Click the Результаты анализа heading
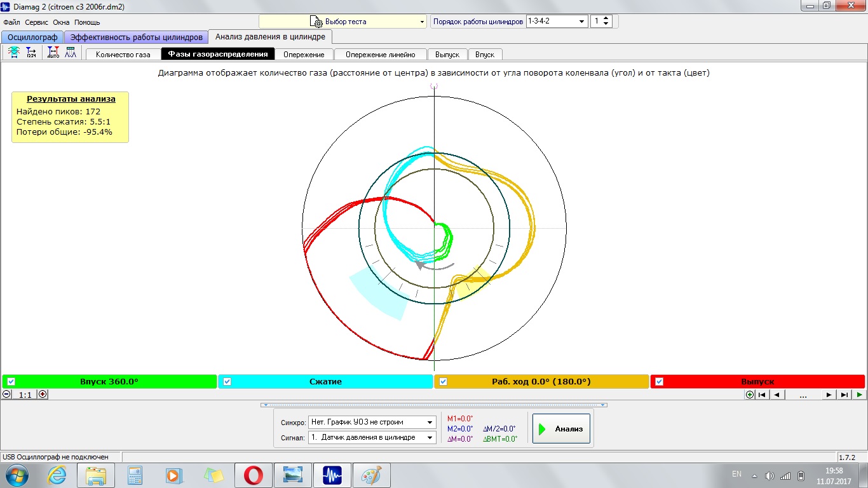Image resolution: width=868 pixels, height=488 pixels. [71, 99]
